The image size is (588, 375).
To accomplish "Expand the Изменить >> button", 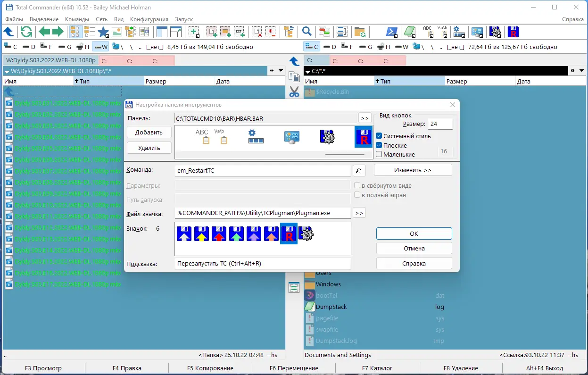I will click(413, 170).
